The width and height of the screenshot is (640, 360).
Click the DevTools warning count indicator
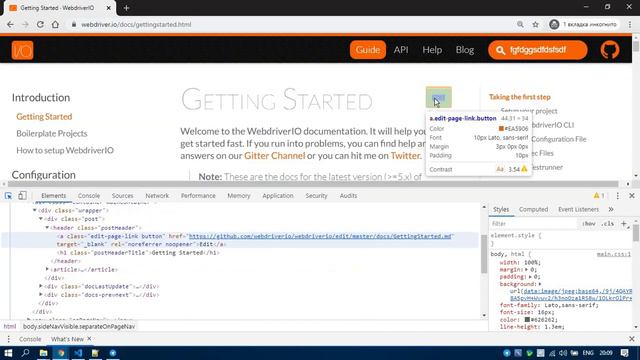[x=599, y=196]
